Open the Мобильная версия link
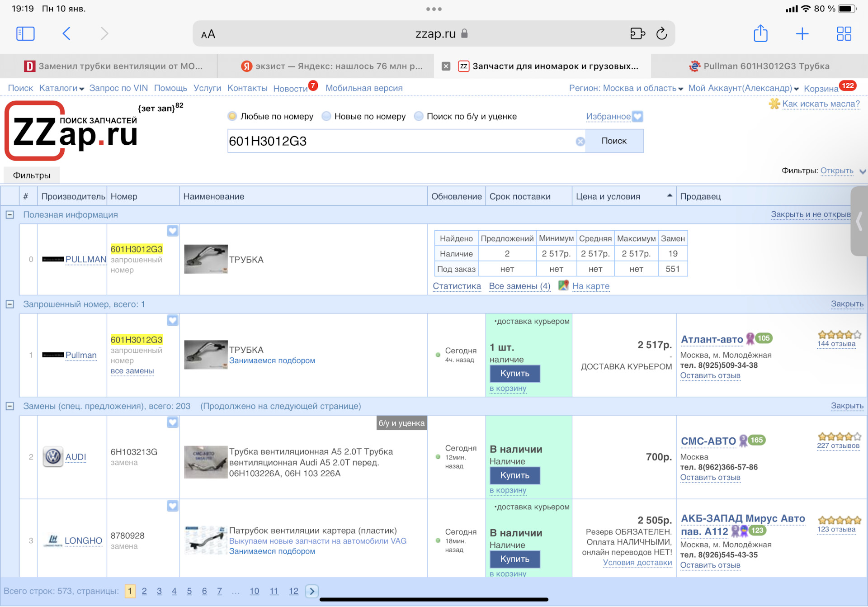The image size is (868, 607). (x=364, y=88)
